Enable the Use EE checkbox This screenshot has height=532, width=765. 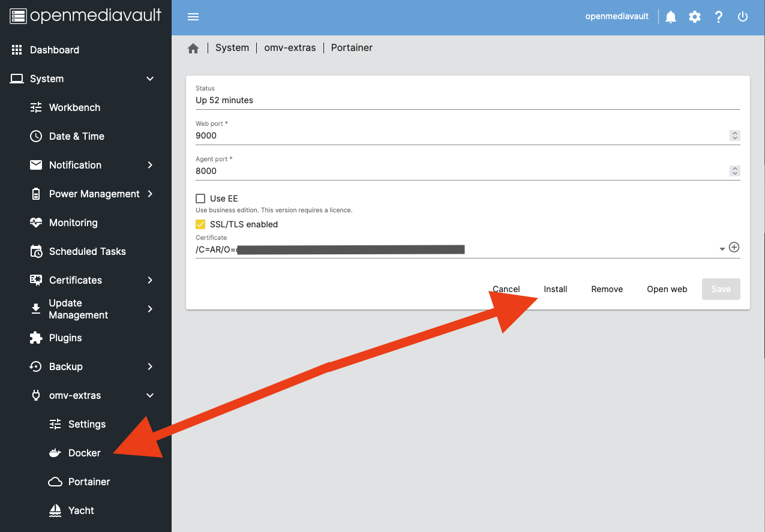pos(201,198)
